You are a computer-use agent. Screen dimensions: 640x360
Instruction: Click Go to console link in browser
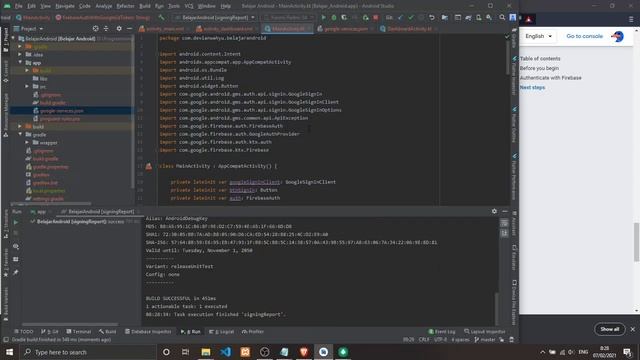coord(584,36)
